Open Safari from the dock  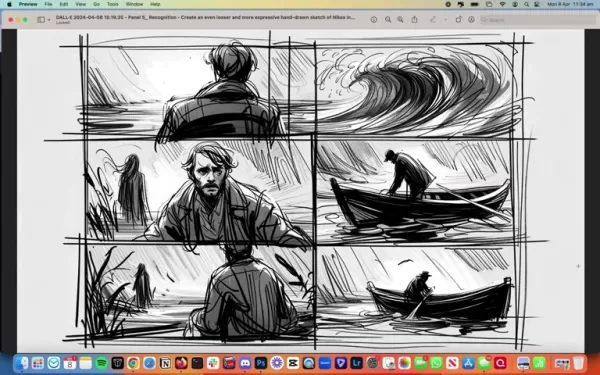click(149, 363)
